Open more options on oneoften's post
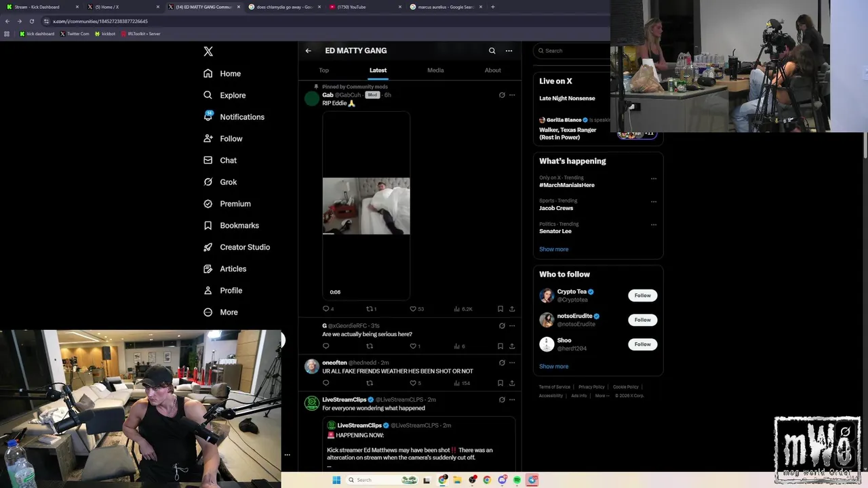The width and height of the screenshot is (868, 488). click(512, 363)
